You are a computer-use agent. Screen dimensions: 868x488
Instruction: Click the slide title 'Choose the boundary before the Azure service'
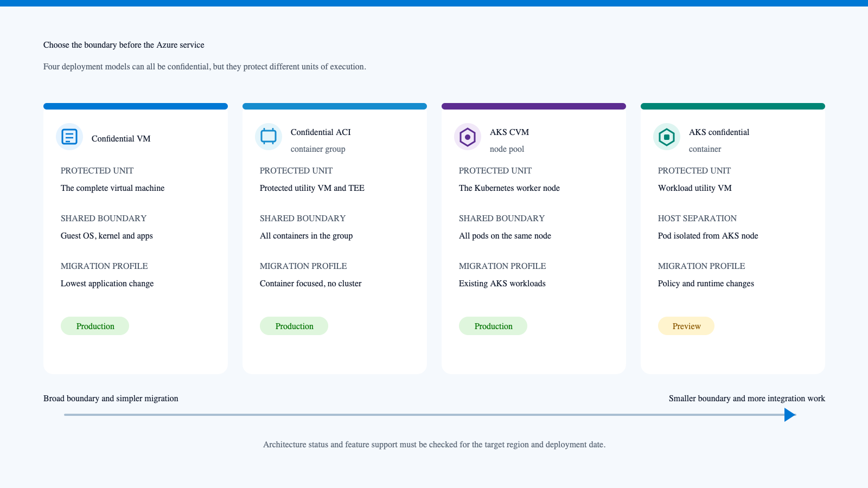click(x=124, y=45)
